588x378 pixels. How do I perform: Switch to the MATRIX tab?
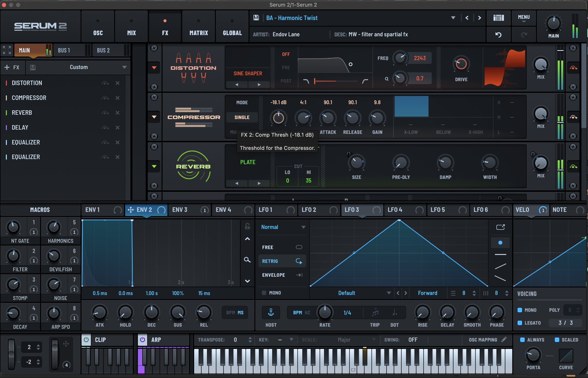pos(199,26)
